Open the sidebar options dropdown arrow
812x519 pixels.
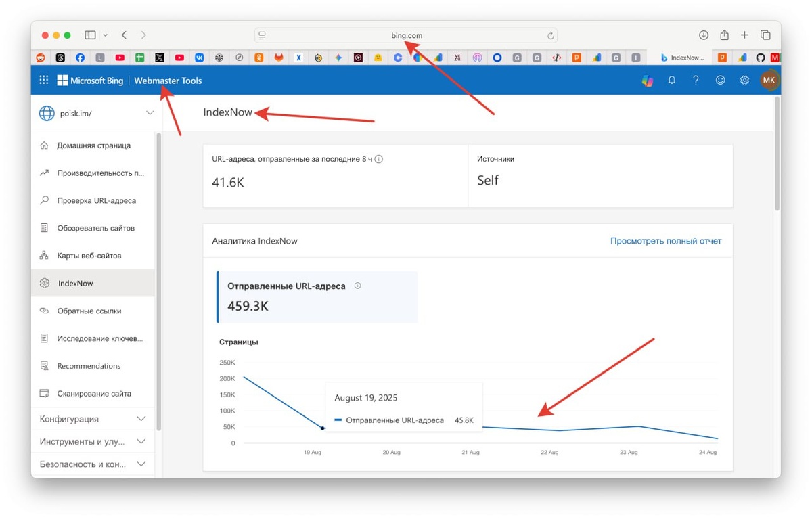pyautogui.click(x=106, y=35)
